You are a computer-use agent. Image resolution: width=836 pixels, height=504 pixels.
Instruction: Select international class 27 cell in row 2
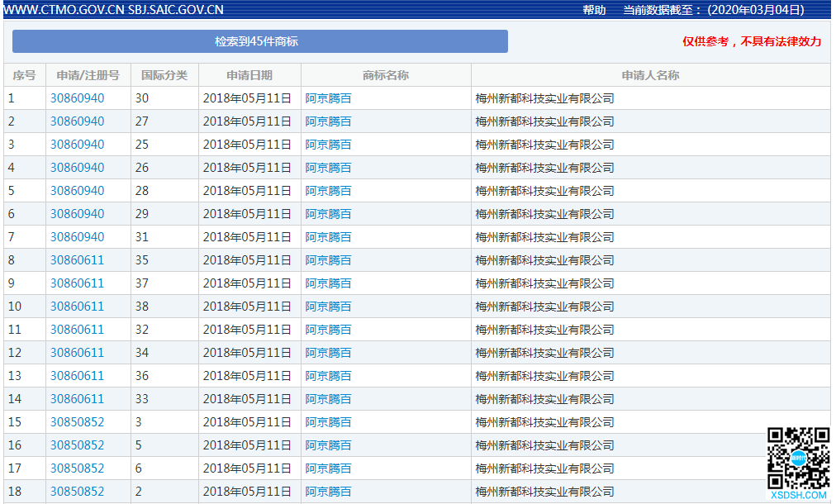pos(164,121)
